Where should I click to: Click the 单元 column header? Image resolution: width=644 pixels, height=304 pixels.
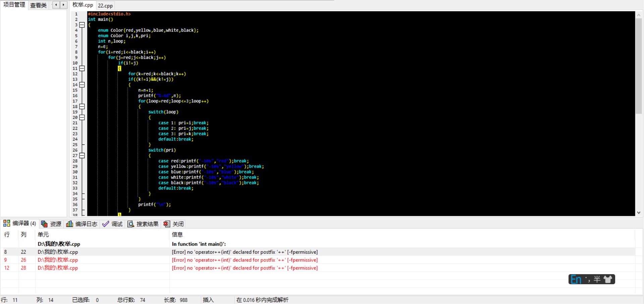coord(43,235)
